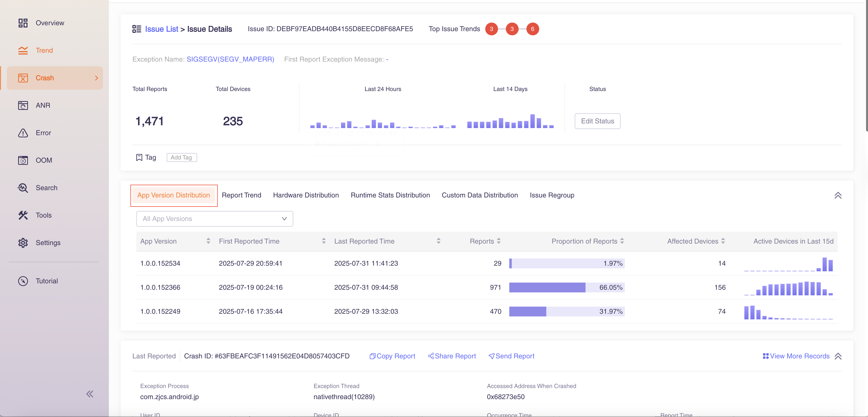Click the OOM sidebar icon
Screen dimensions: 868x417
tap(23, 160)
